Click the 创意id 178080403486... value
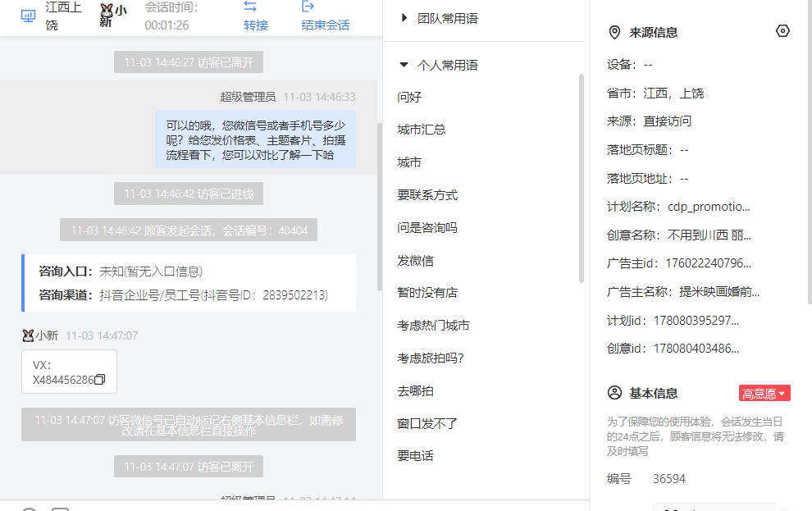This screenshot has width=812, height=511. coord(696,349)
